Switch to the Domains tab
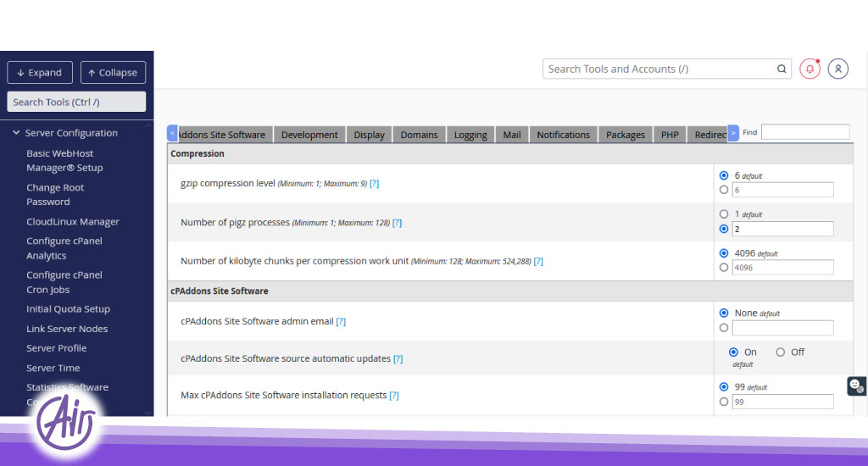This screenshot has width=868, height=466. (x=419, y=135)
